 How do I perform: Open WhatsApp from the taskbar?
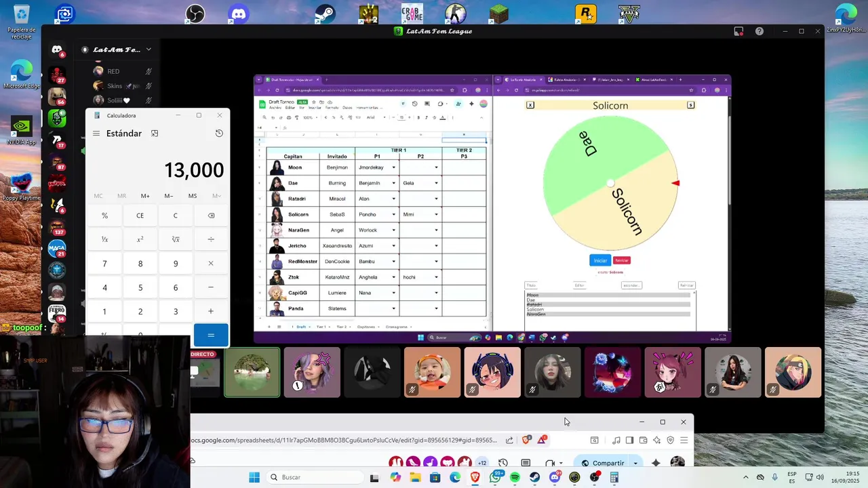(x=495, y=477)
